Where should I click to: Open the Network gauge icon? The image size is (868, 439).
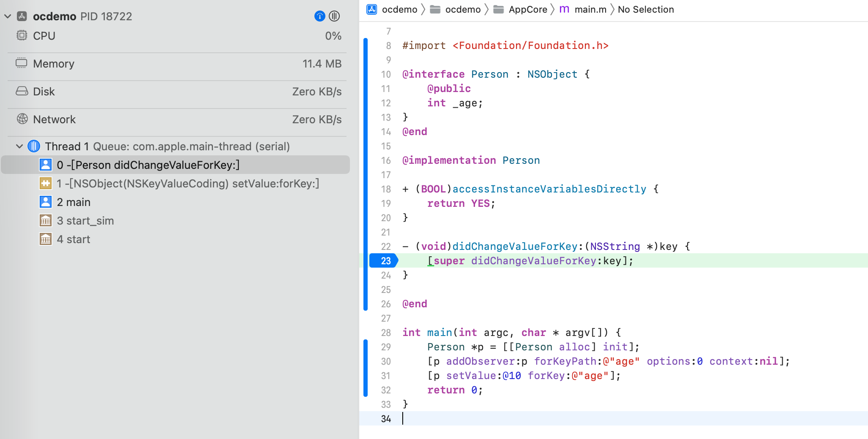pyautogui.click(x=22, y=119)
